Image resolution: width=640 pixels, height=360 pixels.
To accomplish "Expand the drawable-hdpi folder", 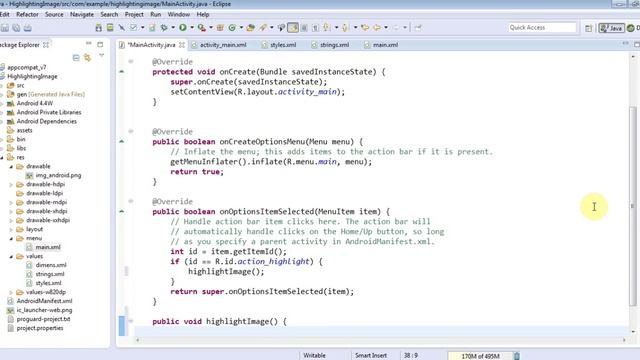I will 11,184.
